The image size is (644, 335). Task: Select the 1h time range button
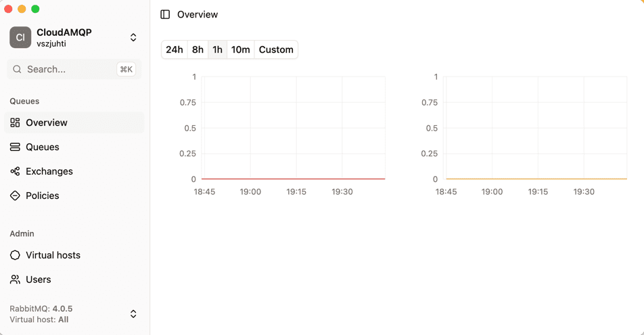[x=217, y=49]
